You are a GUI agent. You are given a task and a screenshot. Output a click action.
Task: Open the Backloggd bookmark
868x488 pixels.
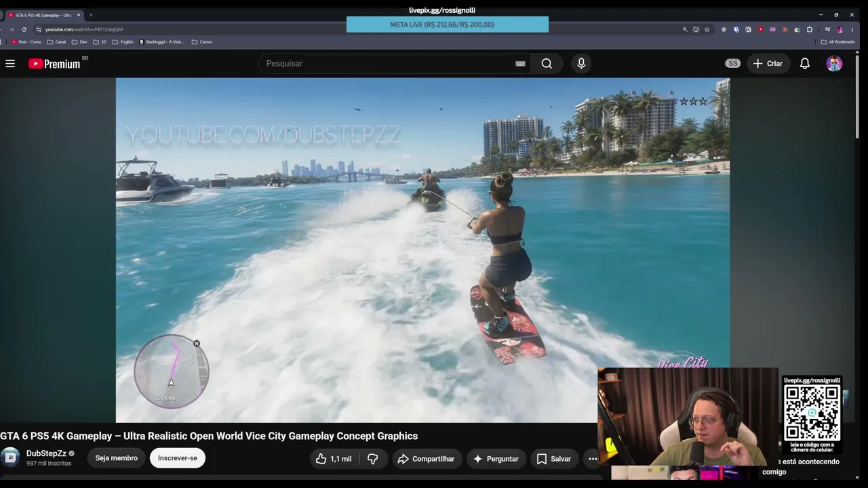[162, 42]
